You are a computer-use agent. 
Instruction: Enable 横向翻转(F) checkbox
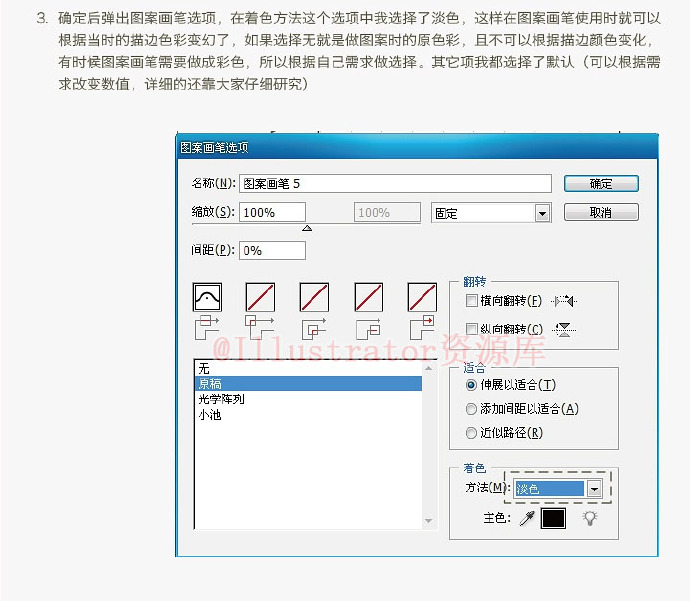(471, 301)
